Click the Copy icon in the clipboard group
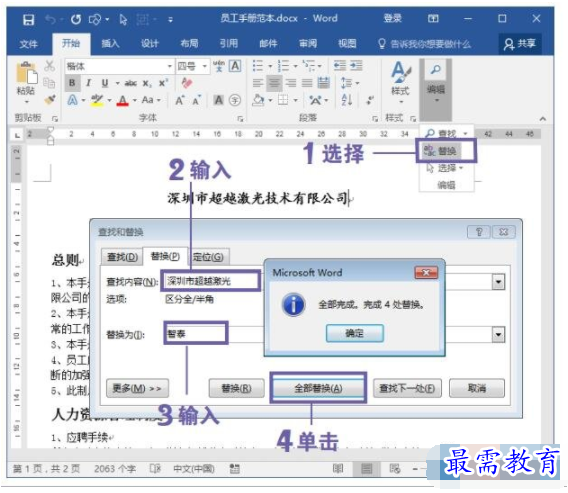Viewport: 568px width, 493px height. [x=49, y=83]
